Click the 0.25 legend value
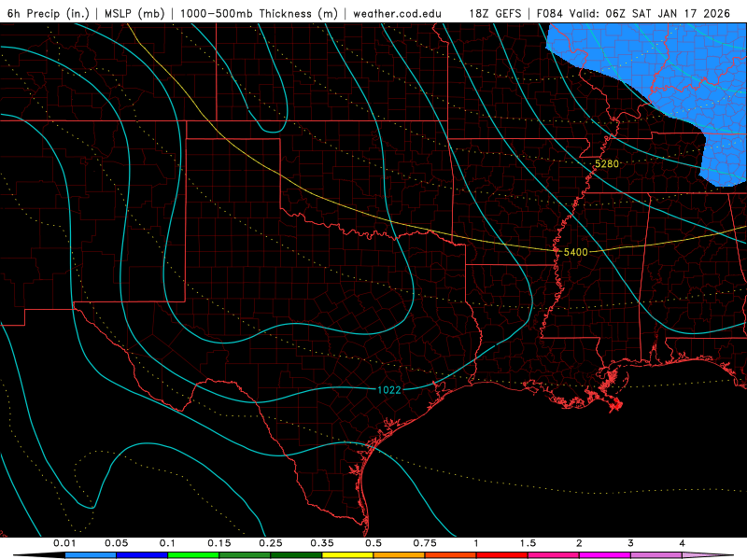 point(271,543)
